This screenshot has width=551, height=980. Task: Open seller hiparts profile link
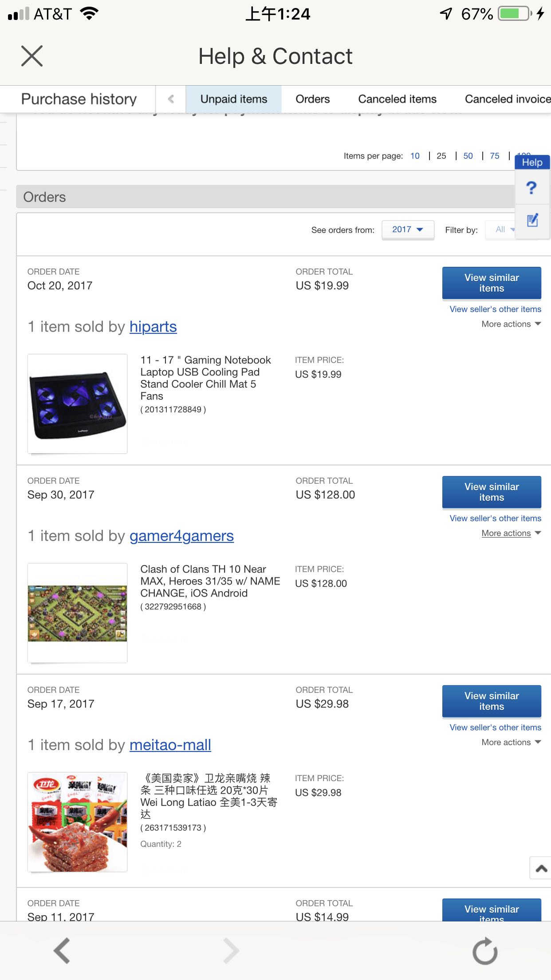153,327
